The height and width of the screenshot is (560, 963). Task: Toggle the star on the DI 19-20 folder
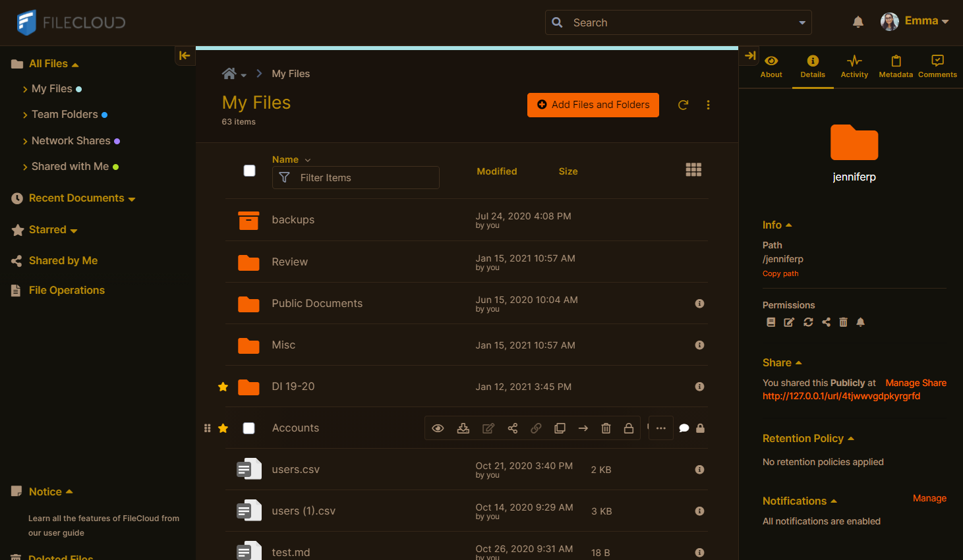223,387
